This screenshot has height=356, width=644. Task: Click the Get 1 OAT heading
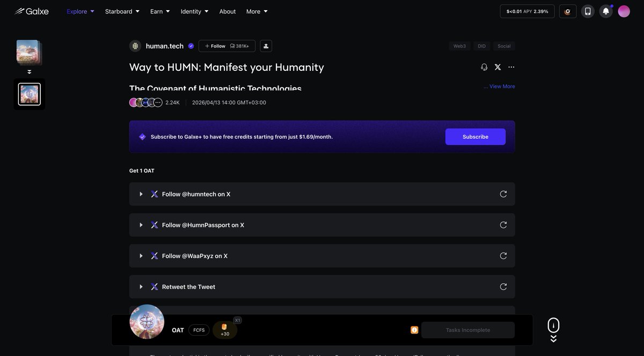point(142,170)
